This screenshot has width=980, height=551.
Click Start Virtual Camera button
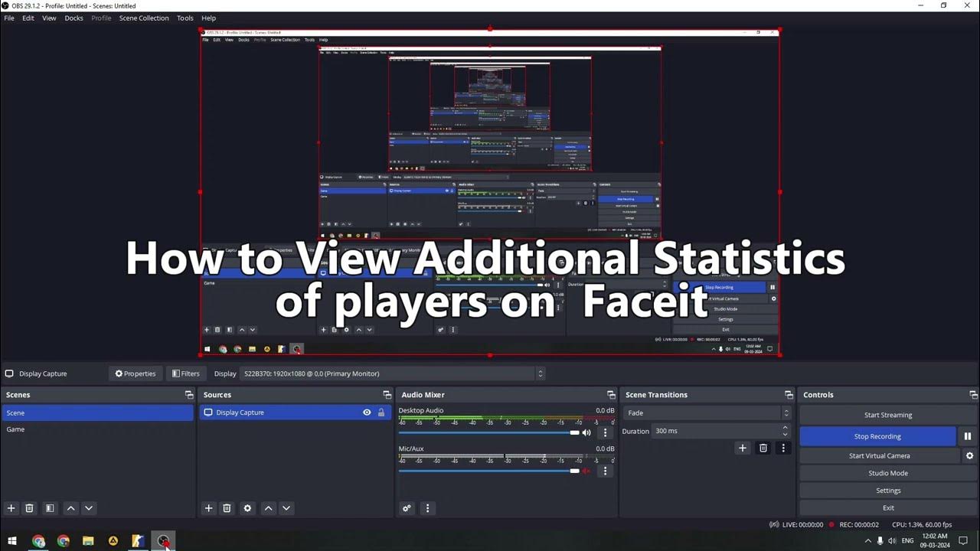tap(880, 455)
